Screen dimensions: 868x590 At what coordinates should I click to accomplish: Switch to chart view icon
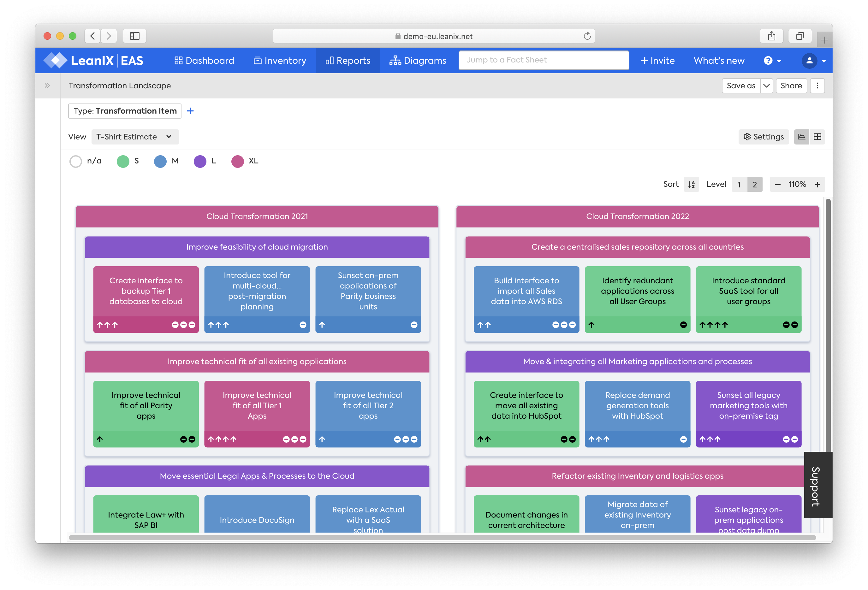[801, 137]
